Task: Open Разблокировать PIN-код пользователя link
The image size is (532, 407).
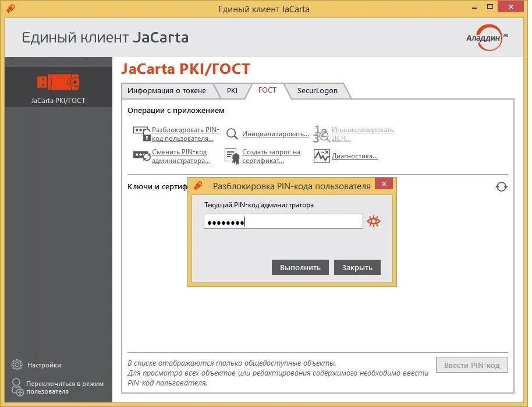Action: pos(186,134)
